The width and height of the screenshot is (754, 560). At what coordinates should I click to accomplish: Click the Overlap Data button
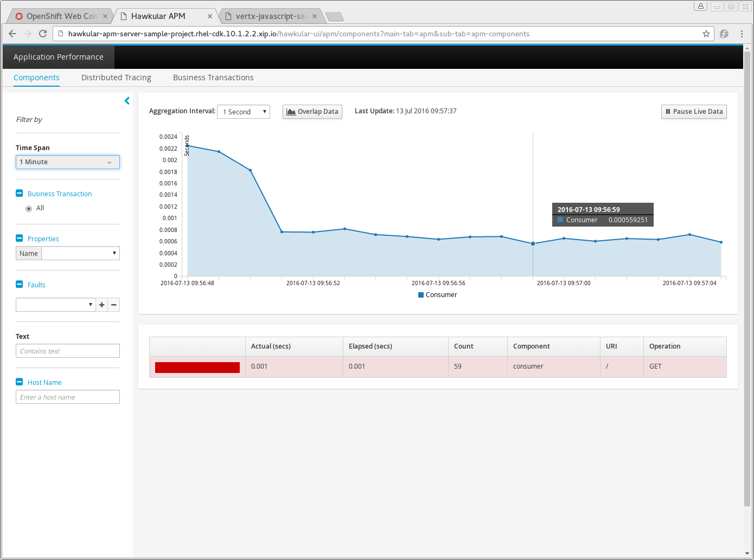pos(312,112)
